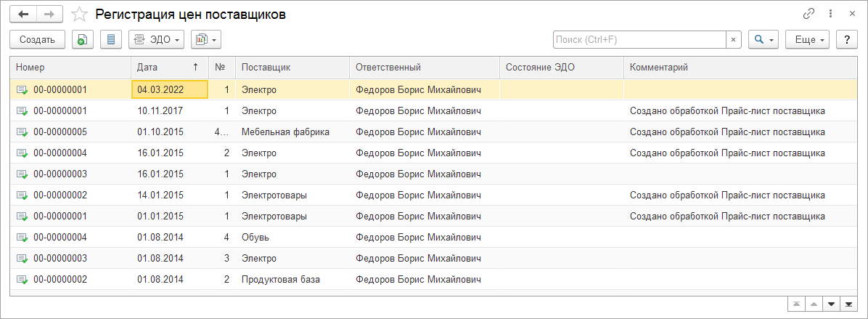Image resolution: width=868 pixels, height=319 pixels.
Task: Expand the reports dropdown button
Action: pos(206,39)
